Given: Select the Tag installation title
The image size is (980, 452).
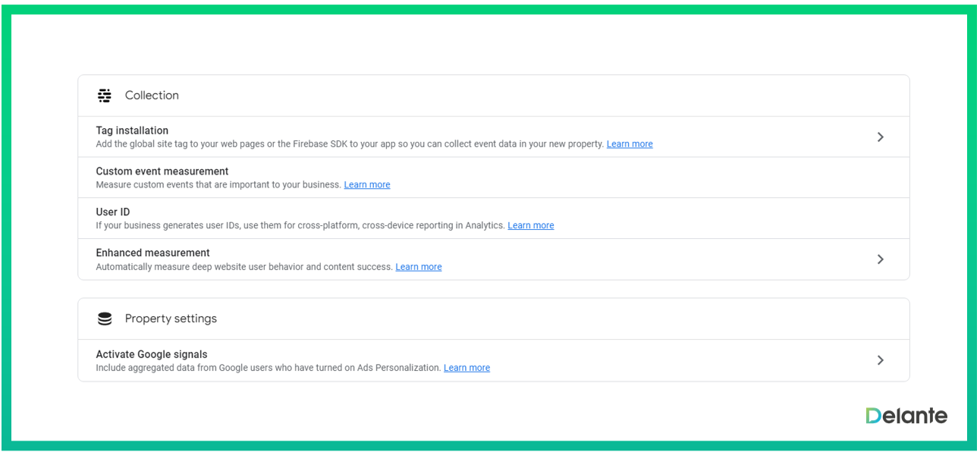Looking at the screenshot, I should (132, 130).
